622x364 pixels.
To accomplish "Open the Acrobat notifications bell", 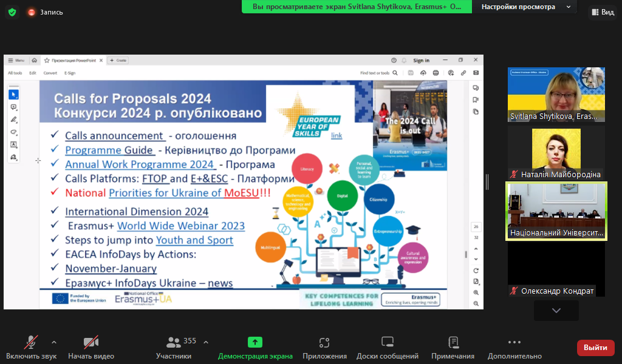I will (x=404, y=60).
